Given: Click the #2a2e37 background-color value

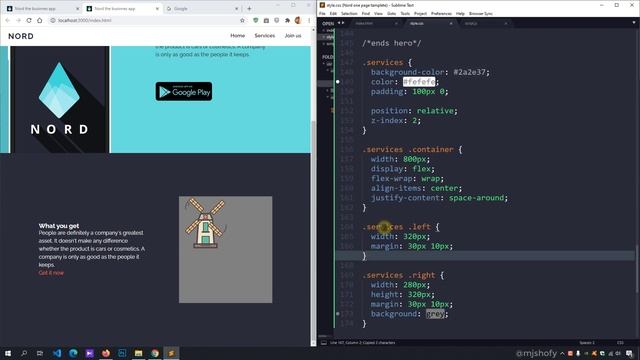Looking at the screenshot, I should click(469, 72).
